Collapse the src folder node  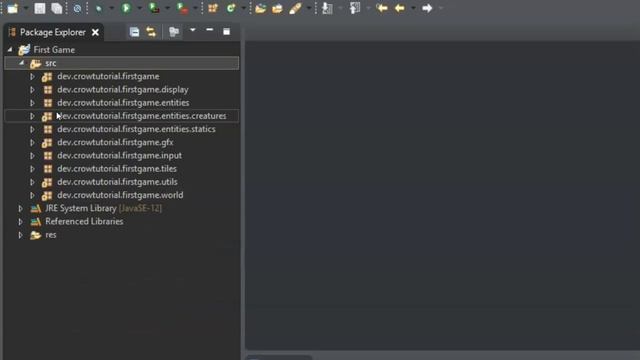tap(21, 63)
